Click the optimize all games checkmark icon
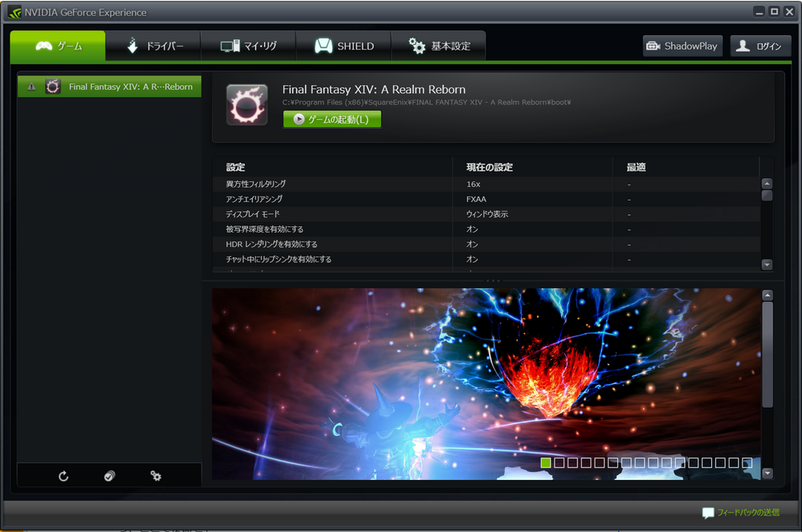Screen dimensions: 802x532 coord(110,476)
